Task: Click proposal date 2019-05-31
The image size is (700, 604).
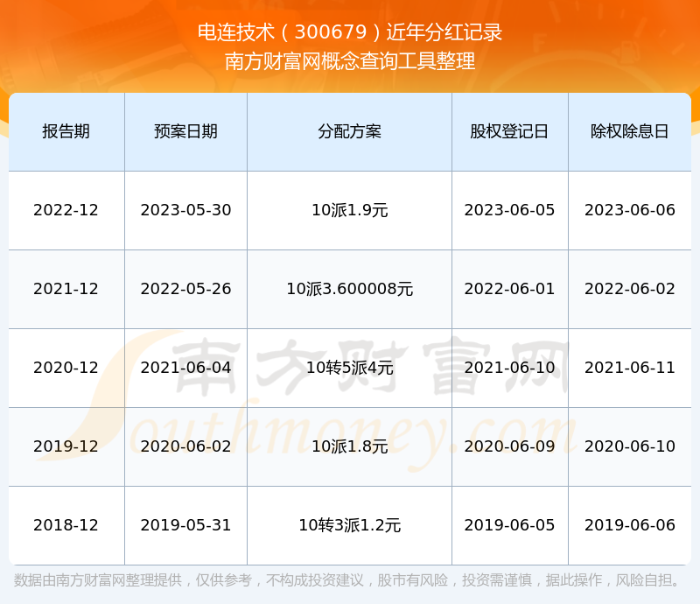Action: tap(185, 525)
